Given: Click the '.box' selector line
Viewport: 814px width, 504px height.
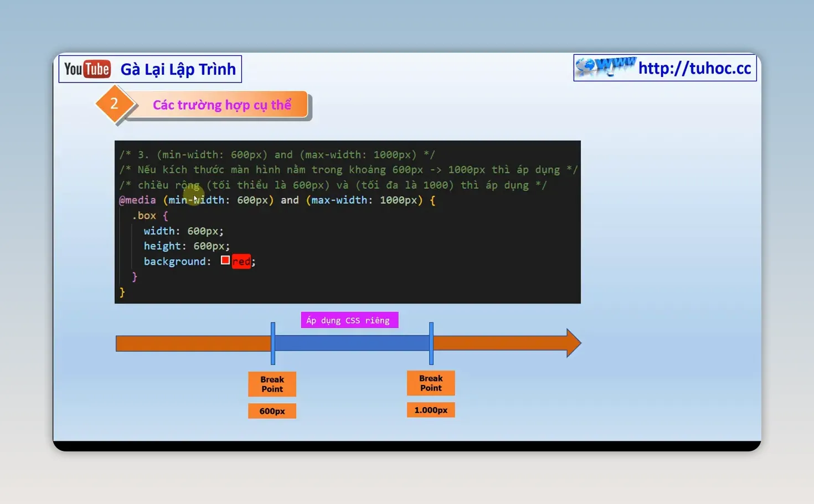Looking at the screenshot, I should pyautogui.click(x=150, y=215).
